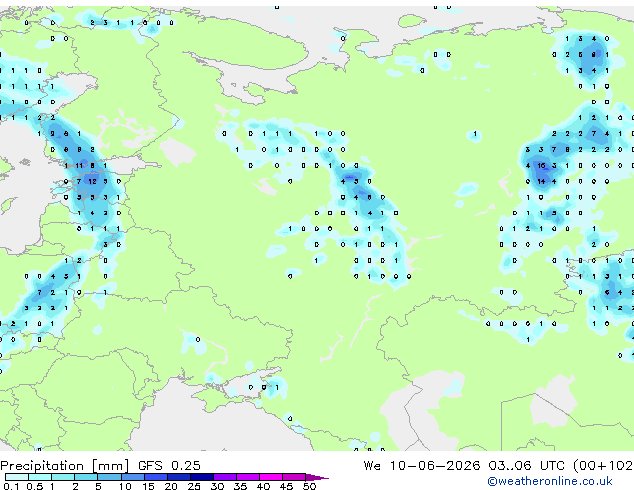Click the 35–40 mm legend swatch

pyautogui.click(x=248, y=477)
